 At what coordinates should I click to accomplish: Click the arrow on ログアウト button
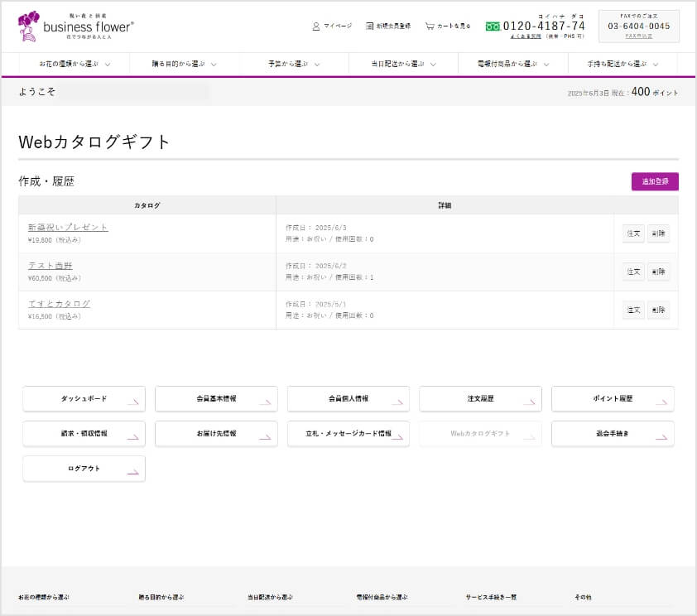(132, 471)
